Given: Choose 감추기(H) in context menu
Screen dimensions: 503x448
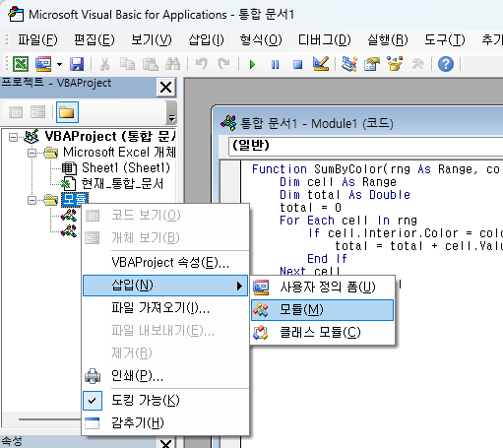Looking at the screenshot, I should (165, 423).
